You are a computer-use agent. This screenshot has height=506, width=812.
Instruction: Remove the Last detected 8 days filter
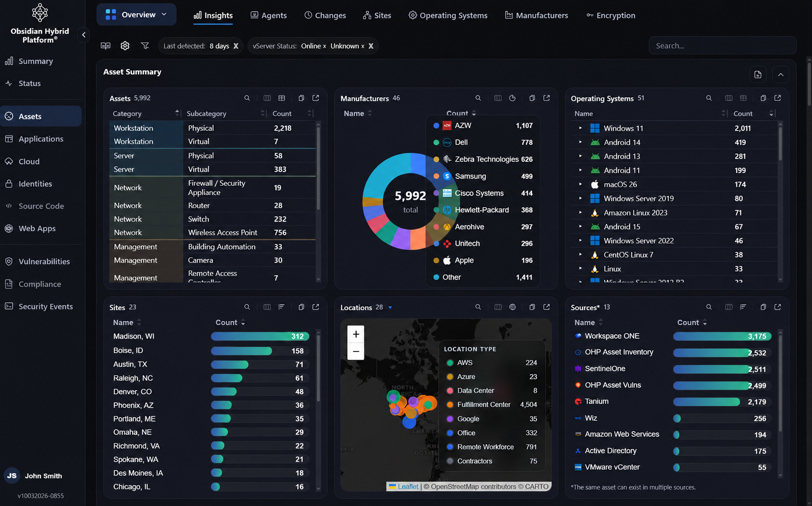coord(236,46)
